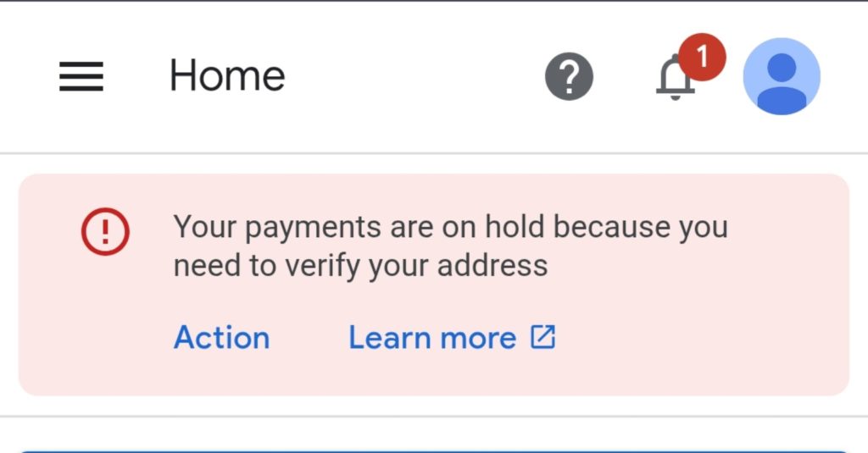Click the Action link in the alert
Viewport: 868px width, 453px height.
221,338
